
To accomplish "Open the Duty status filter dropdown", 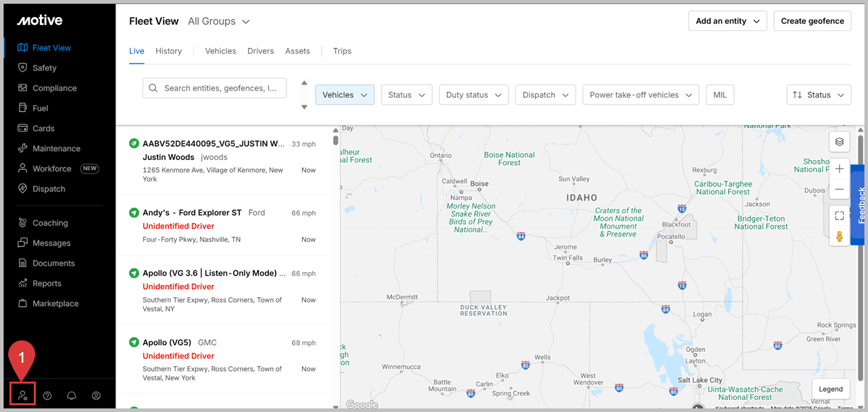I will pyautogui.click(x=474, y=95).
